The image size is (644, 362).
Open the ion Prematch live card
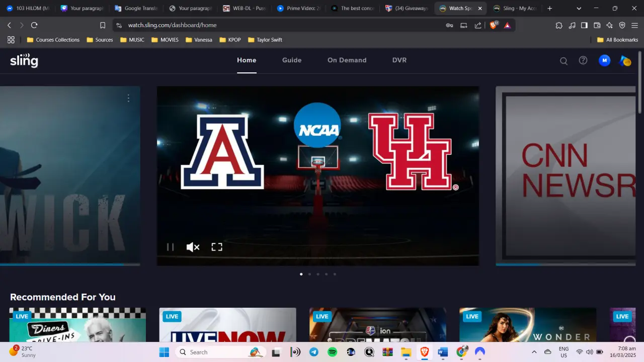tap(378, 325)
